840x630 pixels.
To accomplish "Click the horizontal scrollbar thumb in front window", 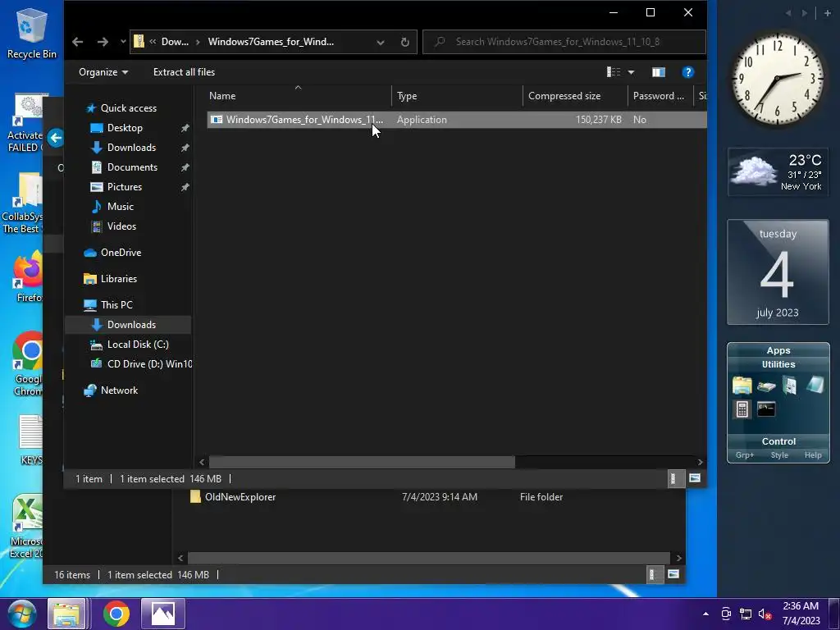I will 362,462.
